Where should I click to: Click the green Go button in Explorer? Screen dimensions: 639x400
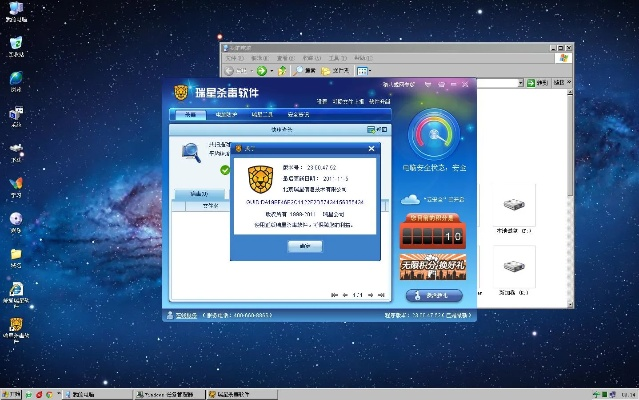(537, 83)
